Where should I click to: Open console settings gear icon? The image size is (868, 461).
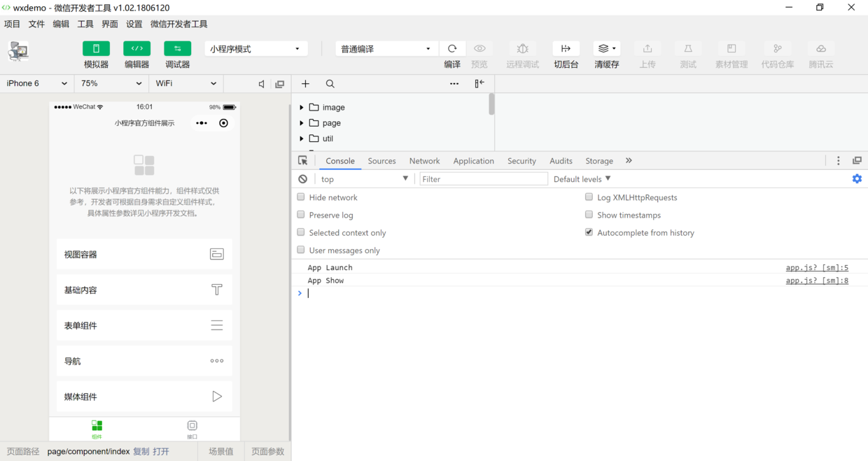(x=857, y=179)
